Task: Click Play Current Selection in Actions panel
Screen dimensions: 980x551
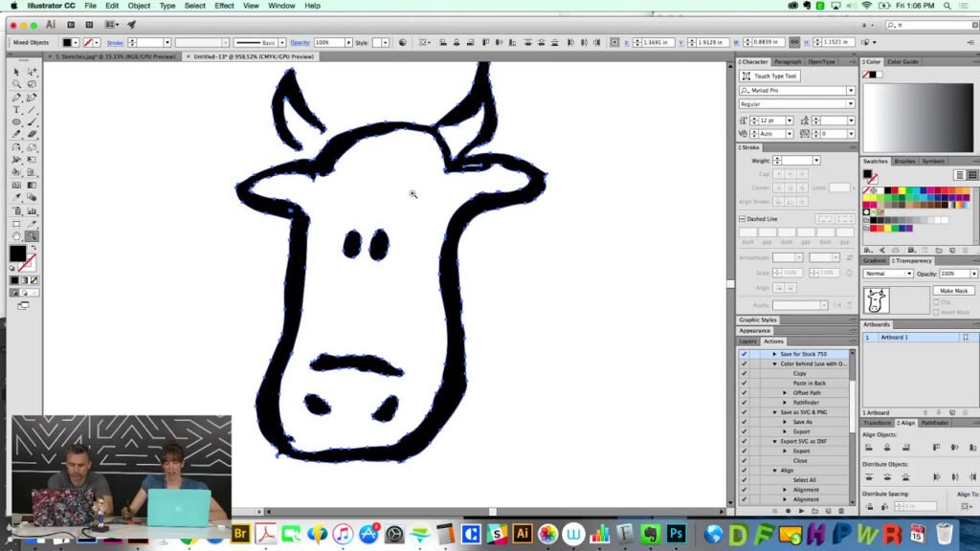Action: click(x=801, y=511)
